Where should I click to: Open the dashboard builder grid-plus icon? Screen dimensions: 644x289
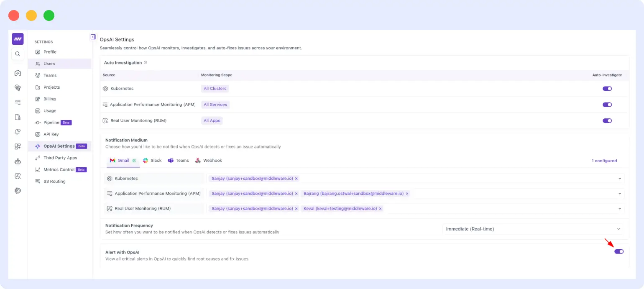pyautogui.click(x=18, y=146)
